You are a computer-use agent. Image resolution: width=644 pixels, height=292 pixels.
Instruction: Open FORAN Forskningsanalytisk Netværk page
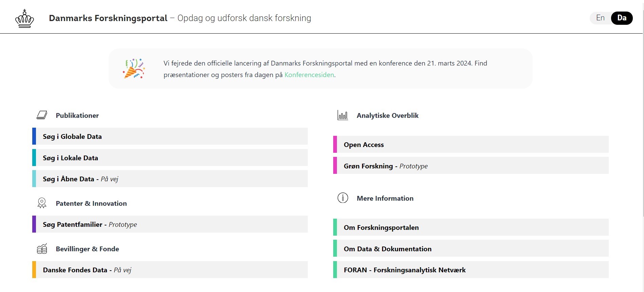[471, 270]
